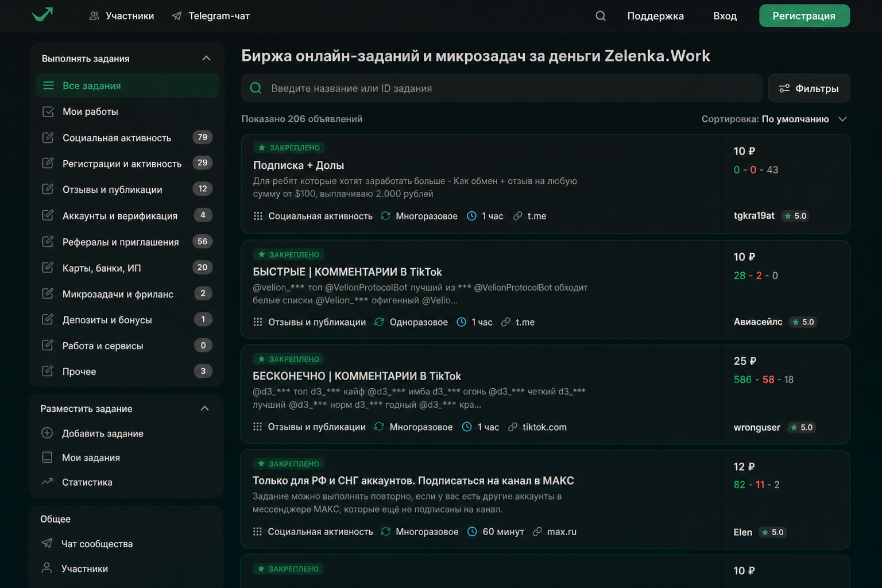Click the clock icon next to 60 минут
The width and height of the screenshot is (882, 588).
[472, 532]
